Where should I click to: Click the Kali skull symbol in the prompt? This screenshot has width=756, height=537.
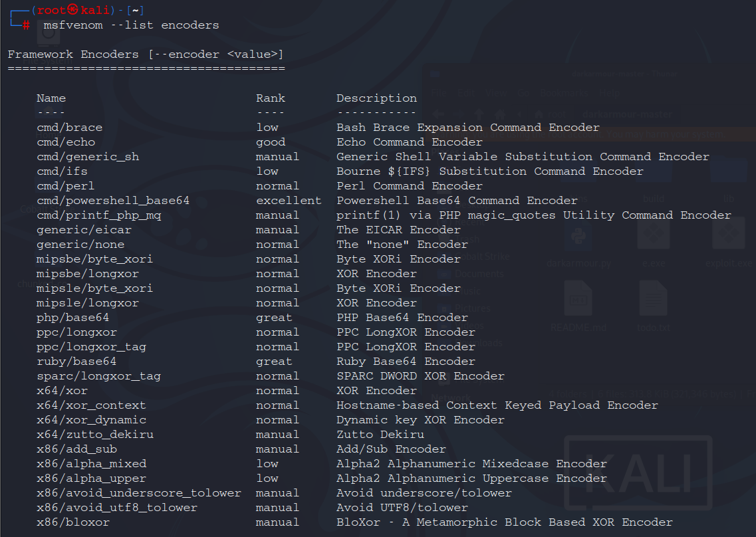(74, 11)
